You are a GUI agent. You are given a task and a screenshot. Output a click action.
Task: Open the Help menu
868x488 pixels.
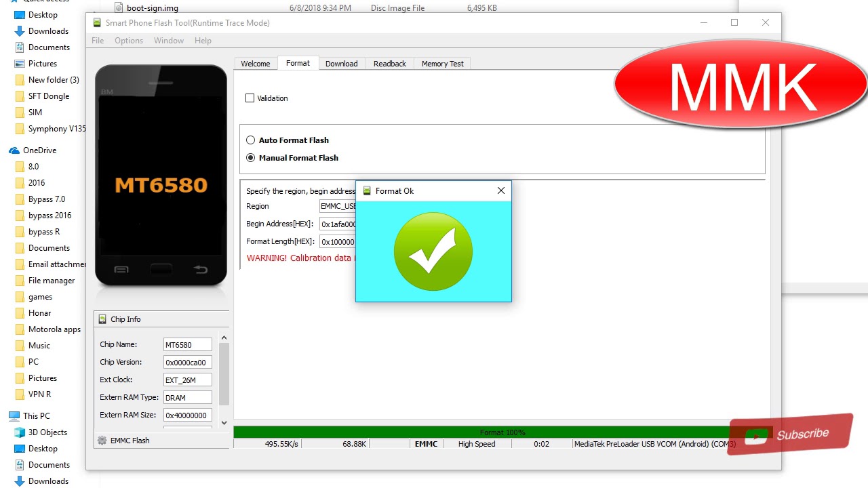(203, 41)
